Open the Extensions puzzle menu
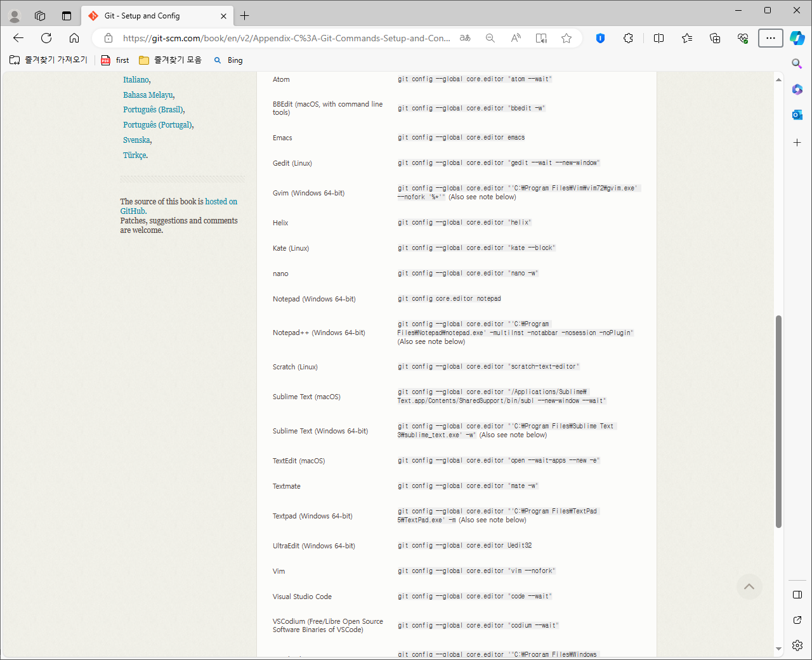 click(628, 38)
